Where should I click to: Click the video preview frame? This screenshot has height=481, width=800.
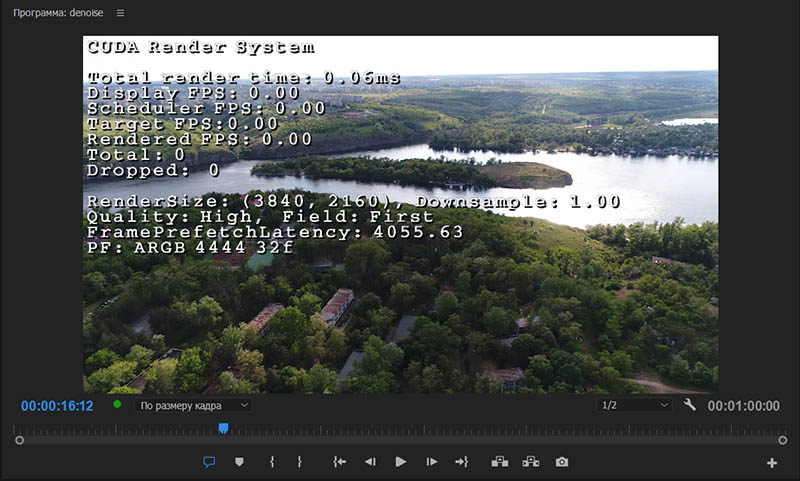pos(401,214)
